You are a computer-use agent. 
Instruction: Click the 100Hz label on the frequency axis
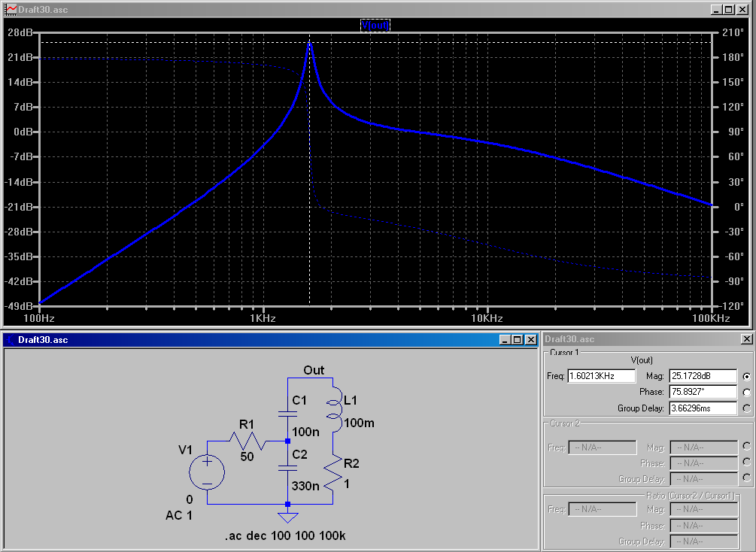pos(39,318)
